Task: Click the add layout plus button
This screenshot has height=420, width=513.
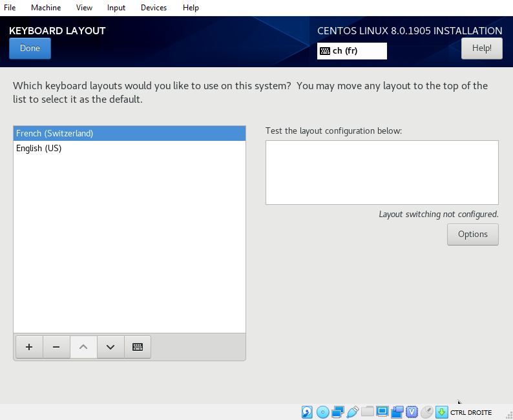Action: pos(29,347)
